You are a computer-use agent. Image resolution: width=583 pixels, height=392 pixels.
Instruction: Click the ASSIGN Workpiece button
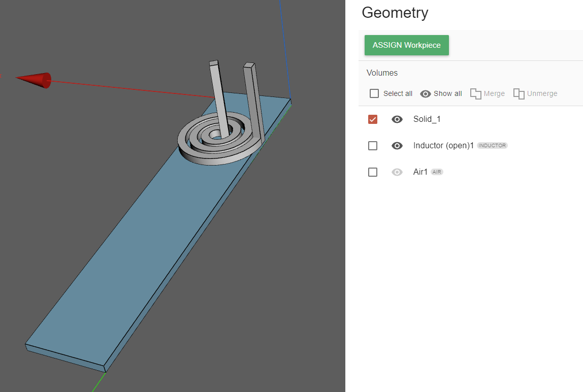point(406,45)
